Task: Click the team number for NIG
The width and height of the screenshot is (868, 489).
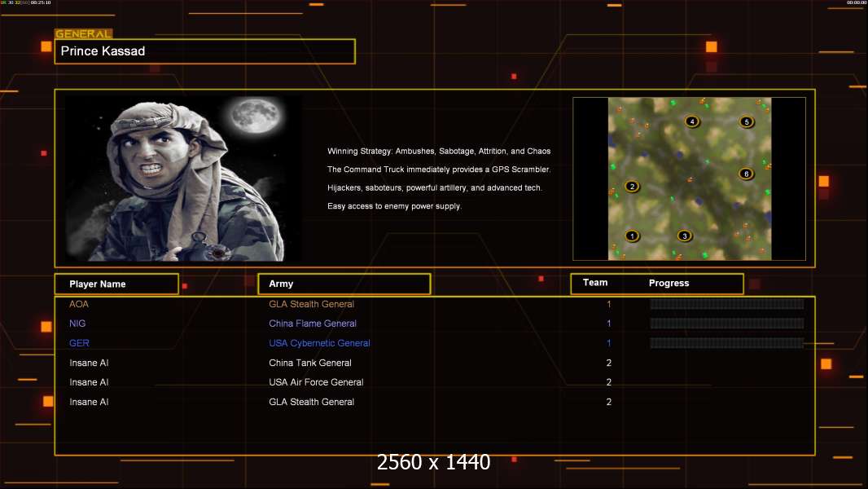Action: pyautogui.click(x=609, y=324)
